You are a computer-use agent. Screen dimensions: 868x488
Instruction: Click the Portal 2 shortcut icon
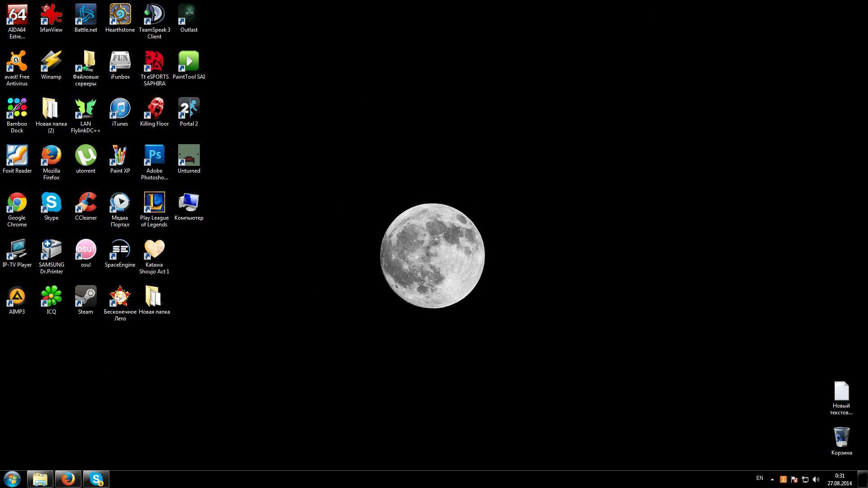tap(189, 109)
